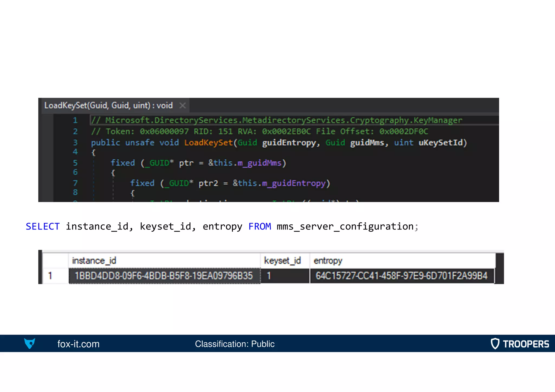Click the KeyManager namespace comment on line 1
555x392 pixels.
pyautogui.click(x=276, y=120)
